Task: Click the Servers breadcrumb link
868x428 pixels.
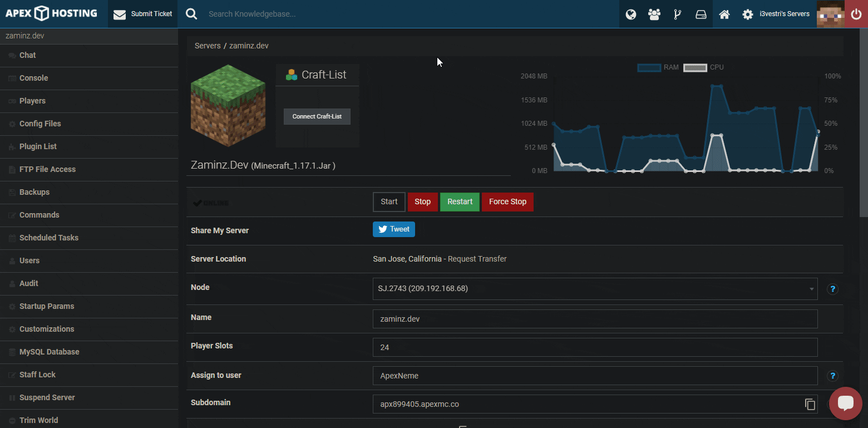Action: pos(208,46)
